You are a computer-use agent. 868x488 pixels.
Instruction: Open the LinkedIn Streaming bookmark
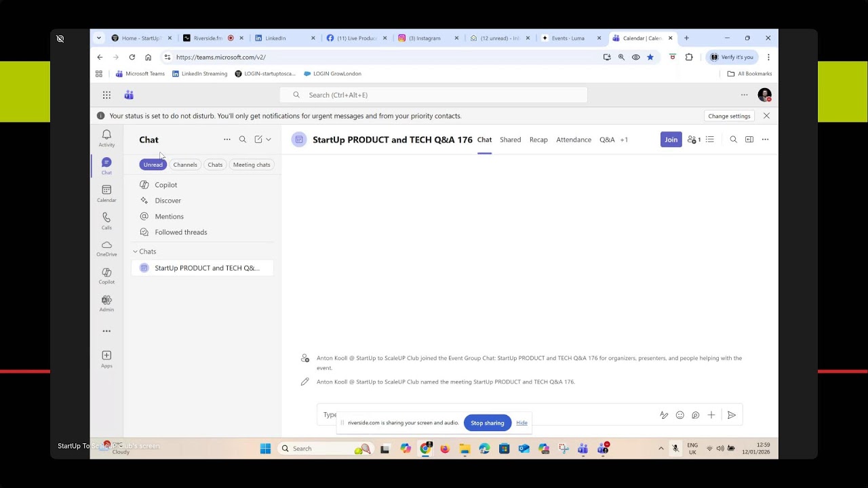pos(200,74)
